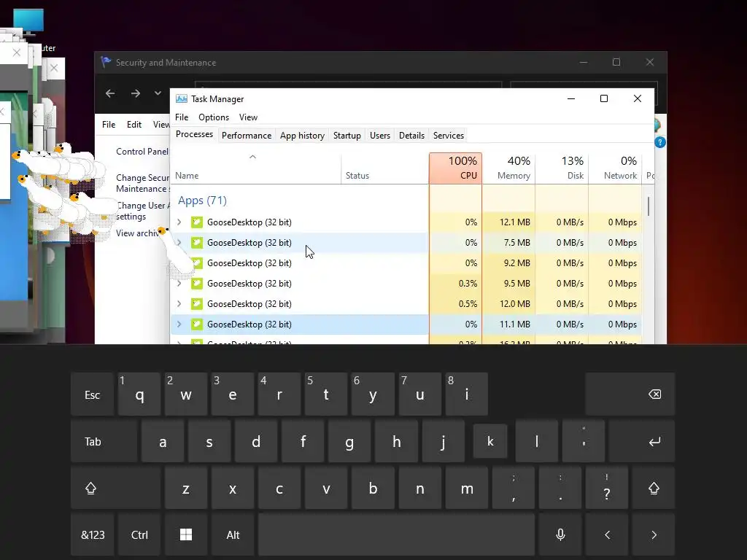Switch to the App history tab

[302, 135]
